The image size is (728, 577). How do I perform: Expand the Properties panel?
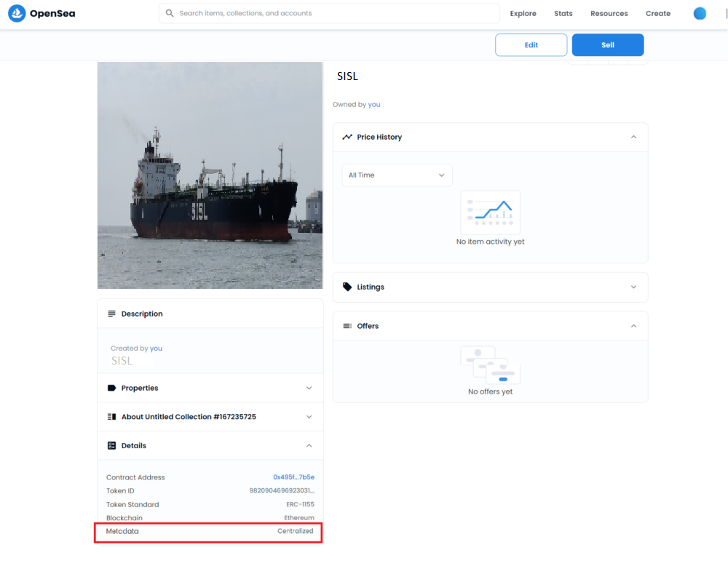pyautogui.click(x=309, y=388)
